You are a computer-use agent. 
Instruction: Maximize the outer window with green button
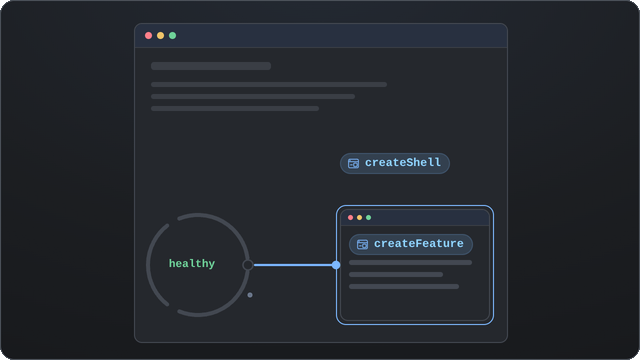172,36
